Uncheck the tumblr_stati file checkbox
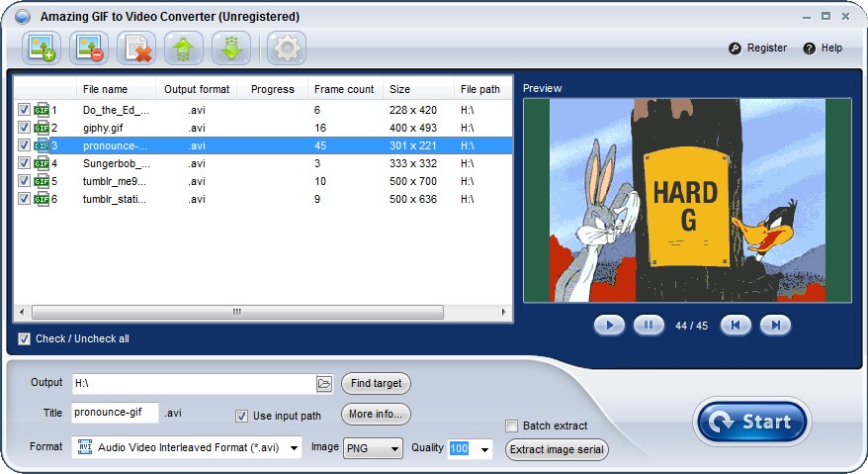 24,198
